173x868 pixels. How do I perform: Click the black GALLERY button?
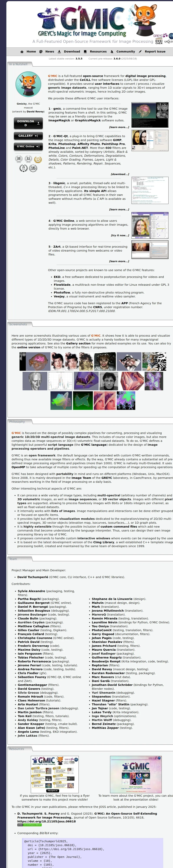point(28,136)
